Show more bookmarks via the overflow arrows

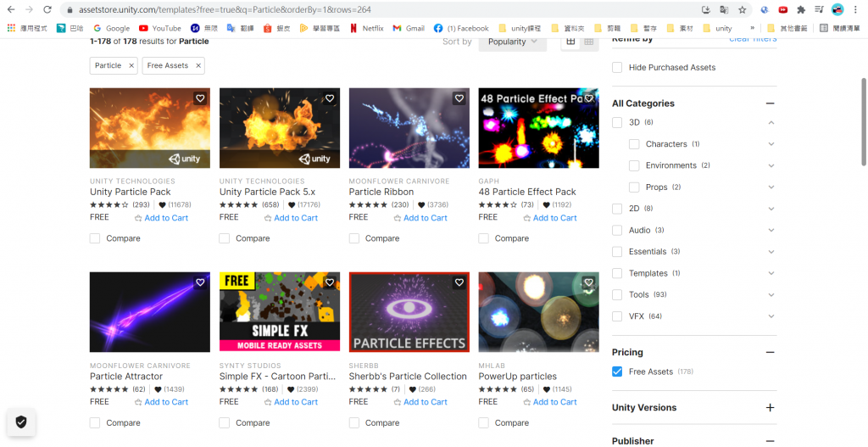coord(753,28)
